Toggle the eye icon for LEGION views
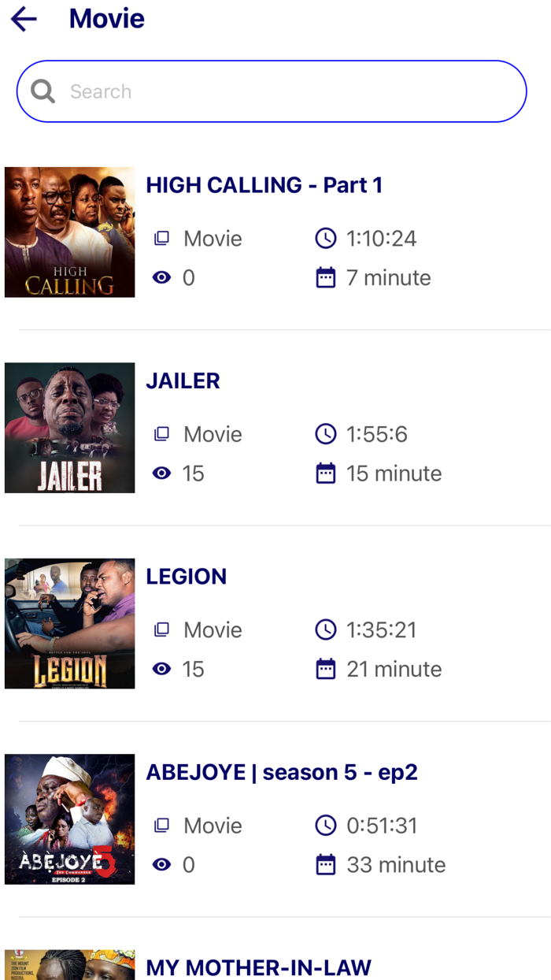 click(x=161, y=668)
